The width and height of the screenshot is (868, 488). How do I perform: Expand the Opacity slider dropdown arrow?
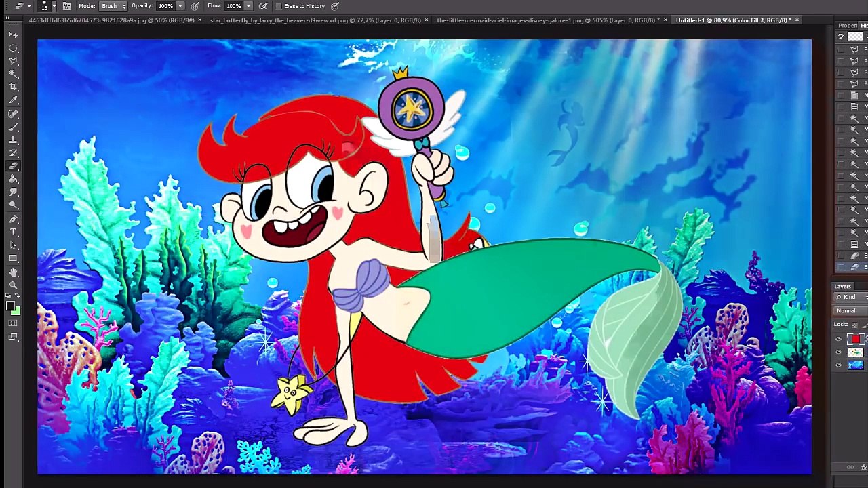pos(180,6)
